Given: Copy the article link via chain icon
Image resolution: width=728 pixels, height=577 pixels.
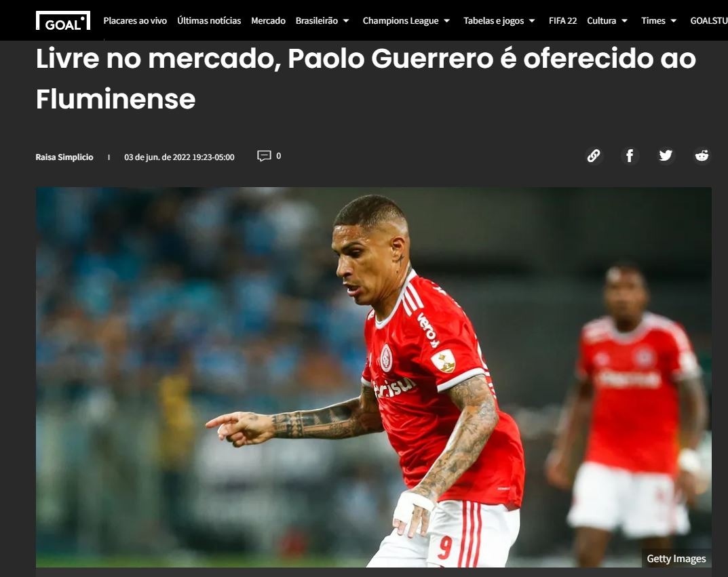Looking at the screenshot, I should [594, 155].
